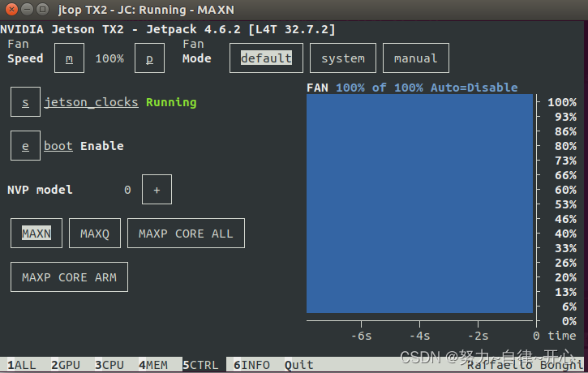Click the FAN 100% of 100% Auto=Disable header
This screenshot has width=588, height=373.
412,88
